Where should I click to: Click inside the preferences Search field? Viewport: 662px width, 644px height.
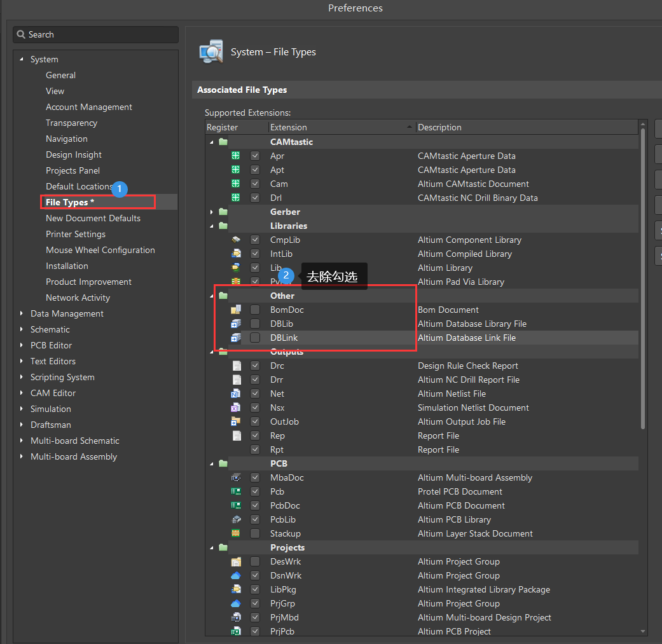(x=95, y=34)
